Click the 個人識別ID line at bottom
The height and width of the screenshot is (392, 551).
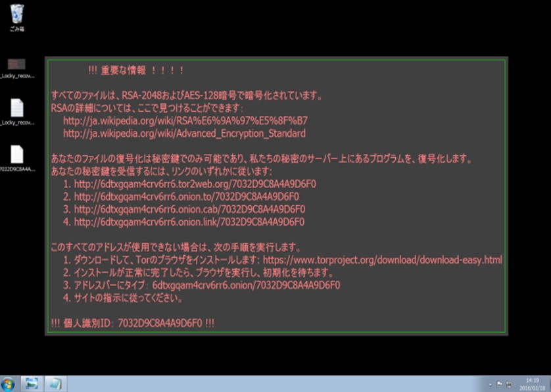point(132,323)
